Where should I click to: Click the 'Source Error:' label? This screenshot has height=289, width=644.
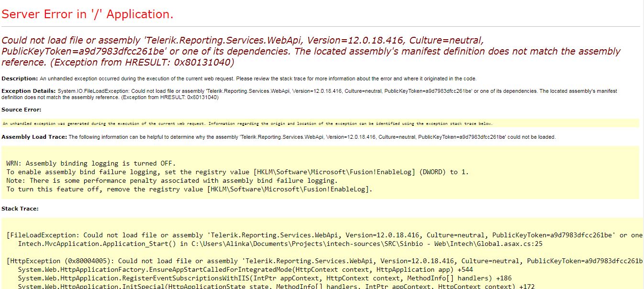click(x=22, y=110)
